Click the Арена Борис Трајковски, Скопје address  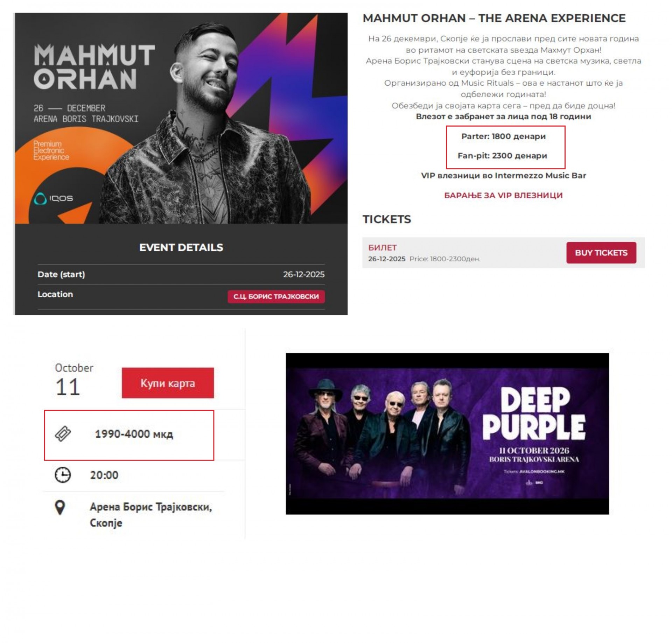click(151, 515)
